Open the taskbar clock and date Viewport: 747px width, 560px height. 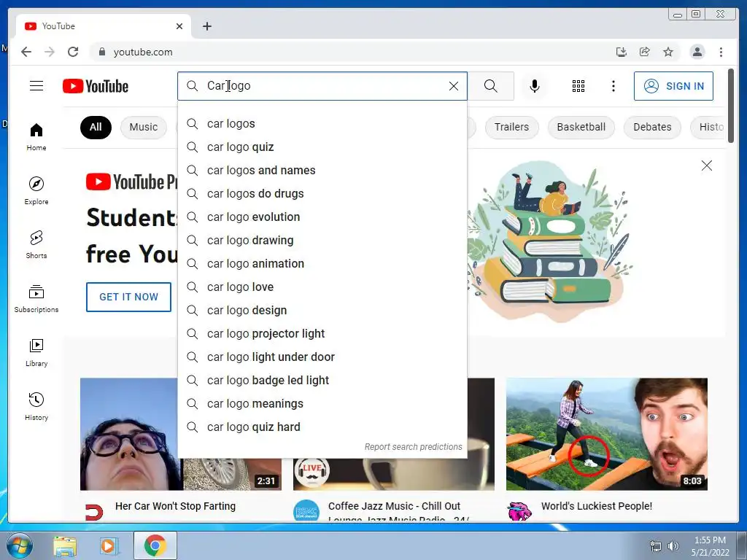[710, 546]
